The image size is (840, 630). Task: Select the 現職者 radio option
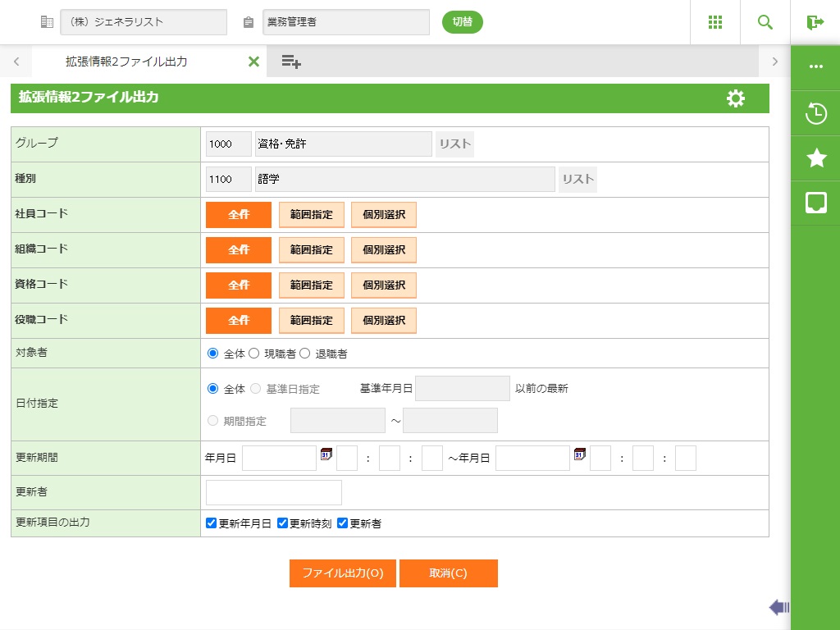pyautogui.click(x=254, y=354)
